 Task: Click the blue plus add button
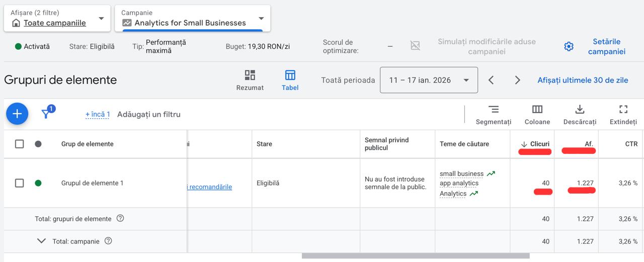(17, 114)
